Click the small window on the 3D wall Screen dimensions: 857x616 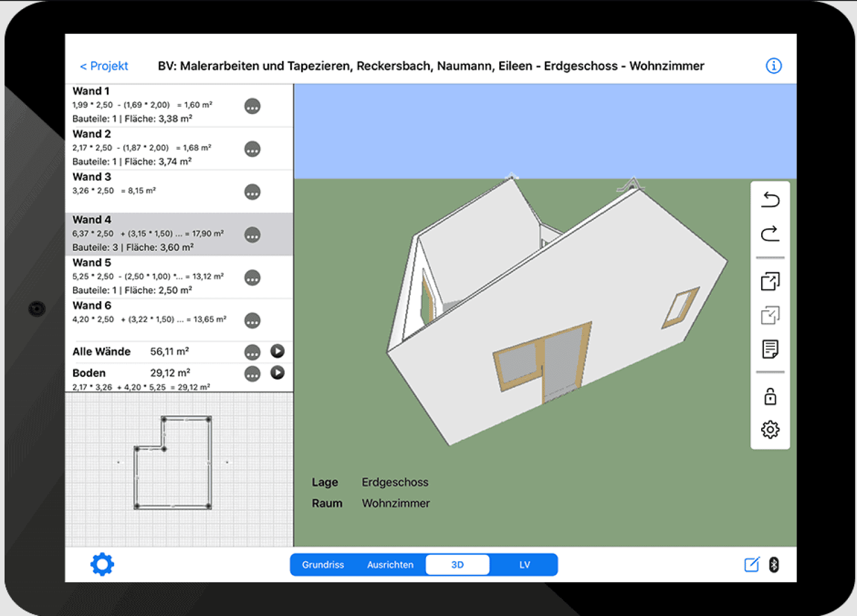pyautogui.click(x=680, y=308)
